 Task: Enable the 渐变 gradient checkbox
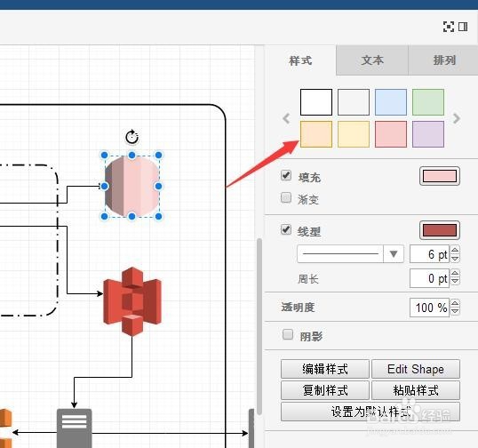click(286, 197)
